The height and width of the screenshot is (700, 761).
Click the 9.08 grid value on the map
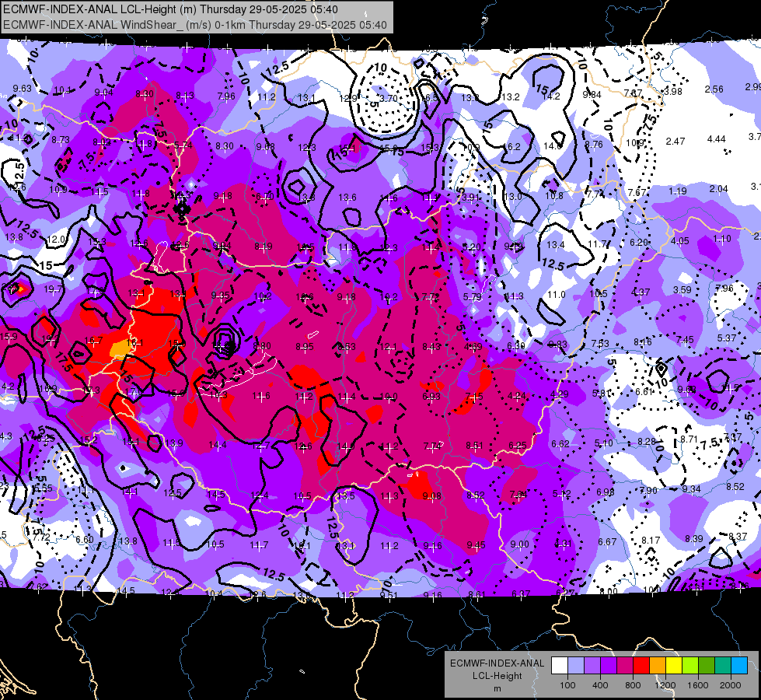pyautogui.click(x=432, y=496)
